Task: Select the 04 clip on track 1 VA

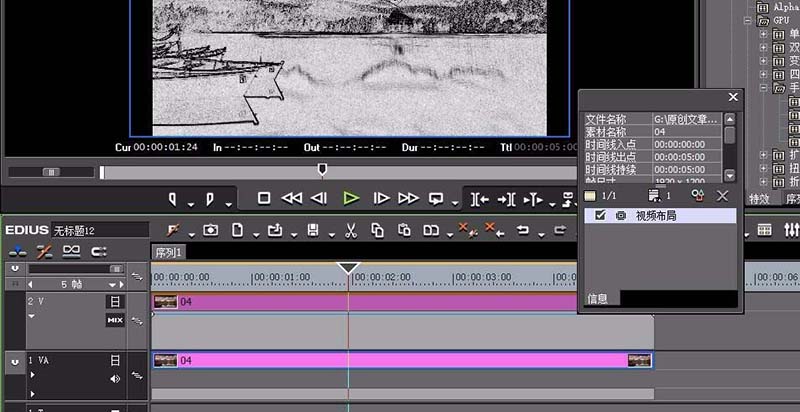Action: tap(403, 360)
